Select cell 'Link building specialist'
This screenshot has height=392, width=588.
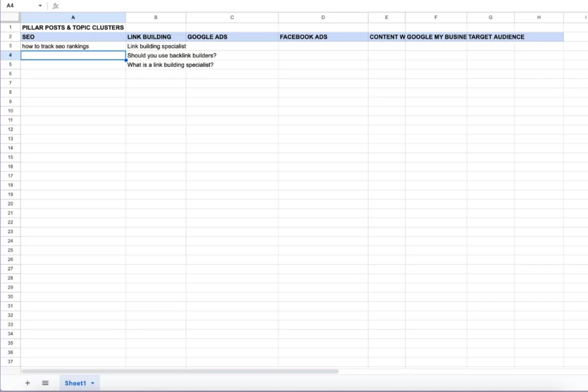pos(156,46)
